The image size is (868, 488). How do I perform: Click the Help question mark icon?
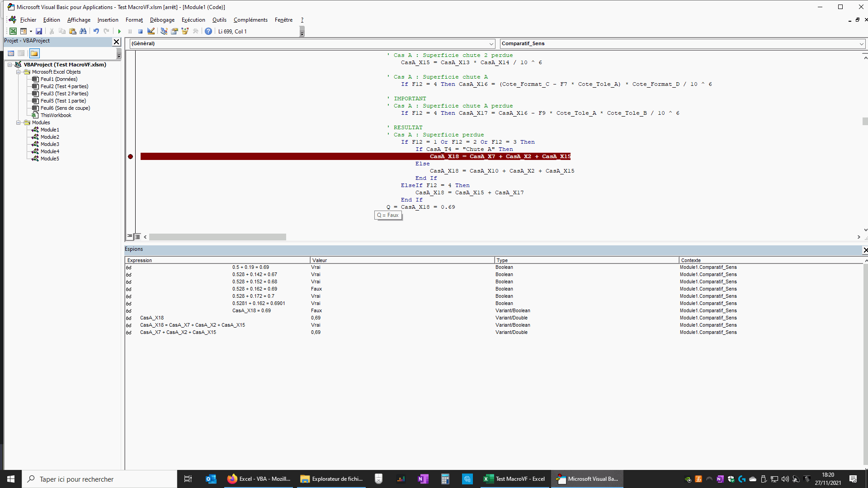click(x=208, y=31)
